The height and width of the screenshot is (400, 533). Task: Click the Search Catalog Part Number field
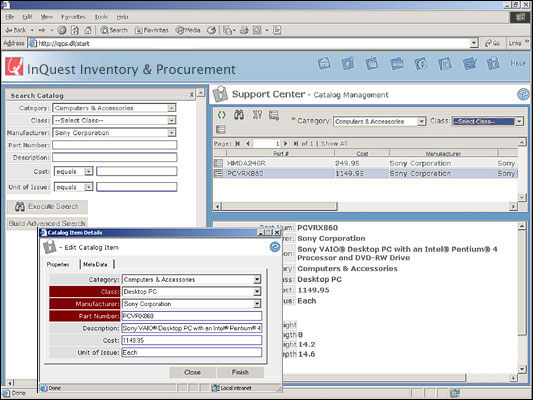(115, 145)
